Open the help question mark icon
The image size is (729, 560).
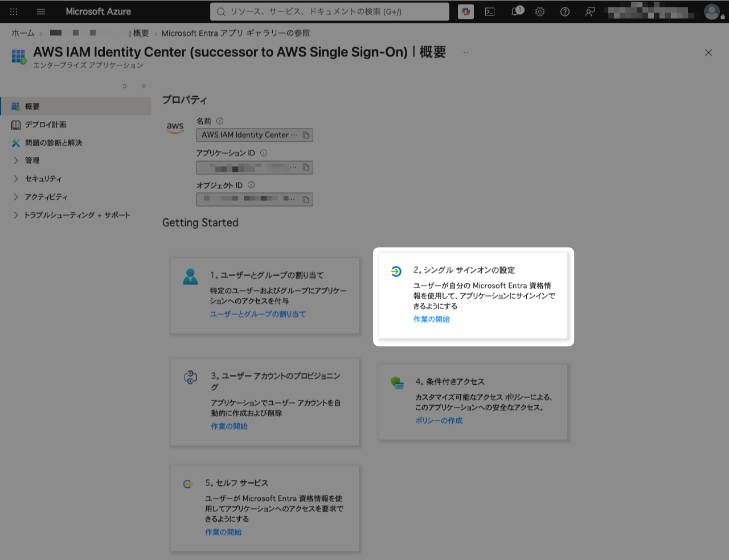click(x=565, y=11)
